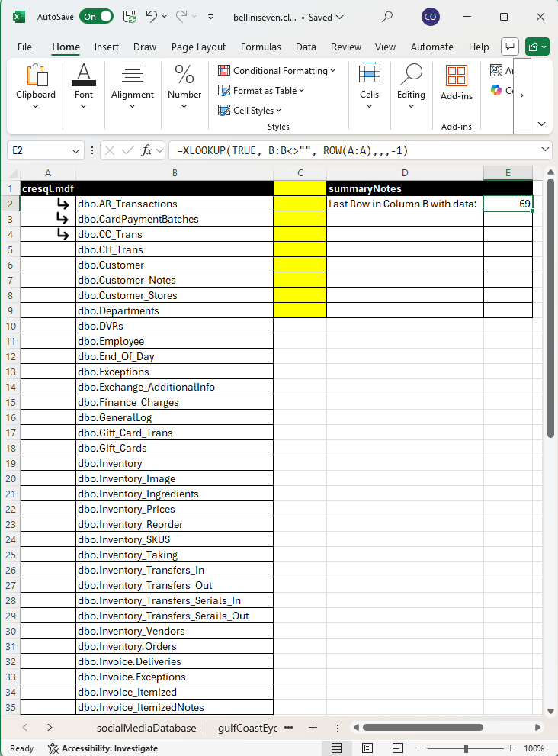
Task: Expand the Conditional Formatting dropdown
Action: click(x=277, y=71)
